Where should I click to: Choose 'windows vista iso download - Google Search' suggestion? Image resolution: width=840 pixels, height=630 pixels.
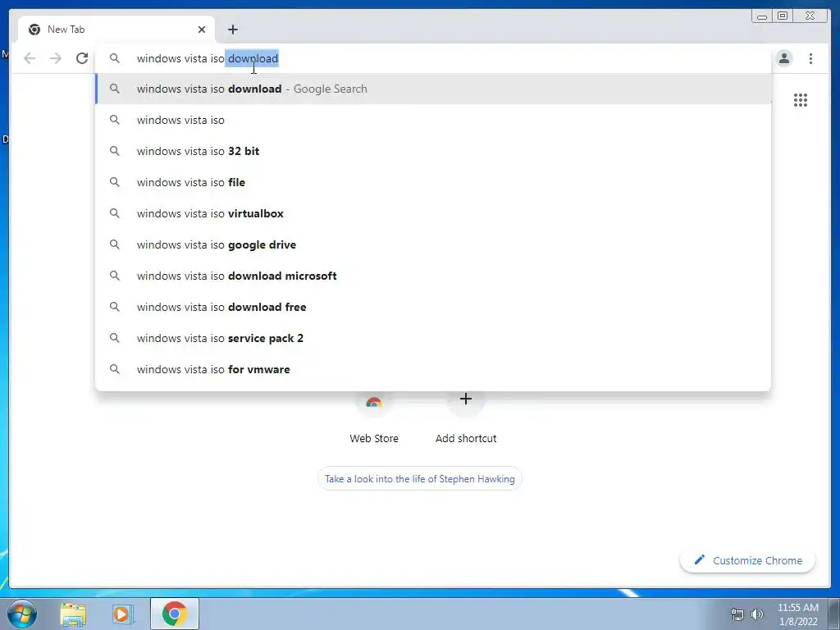click(433, 89)
